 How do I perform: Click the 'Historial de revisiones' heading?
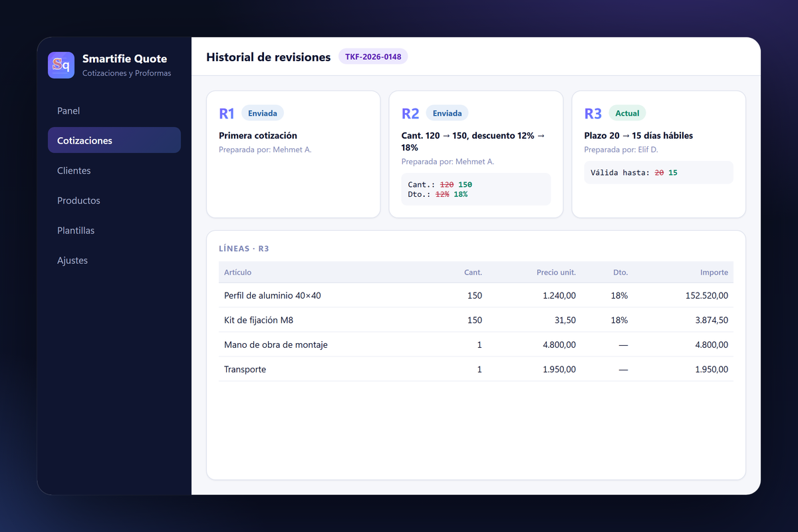tap(269, 57)
